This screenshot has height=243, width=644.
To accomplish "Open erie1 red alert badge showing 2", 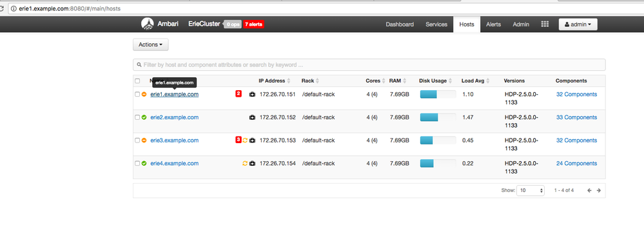I will click(x=239, y=93).
